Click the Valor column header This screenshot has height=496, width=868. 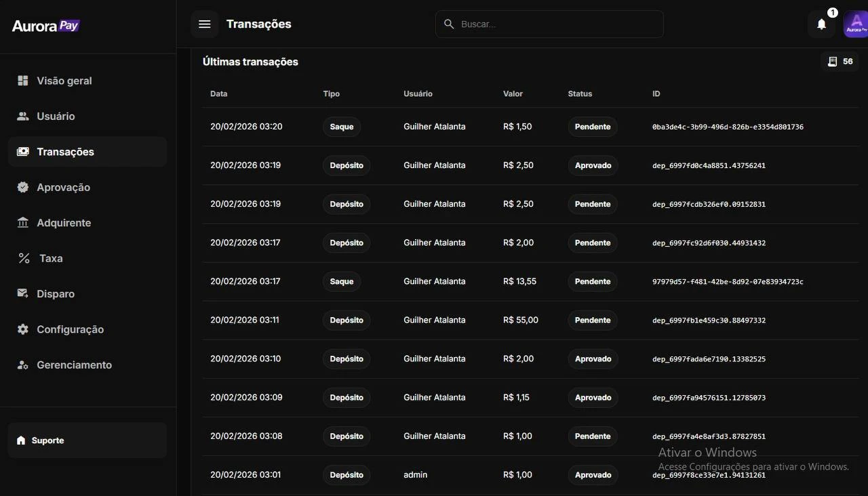pyautogui.click(x=513, y=94)
